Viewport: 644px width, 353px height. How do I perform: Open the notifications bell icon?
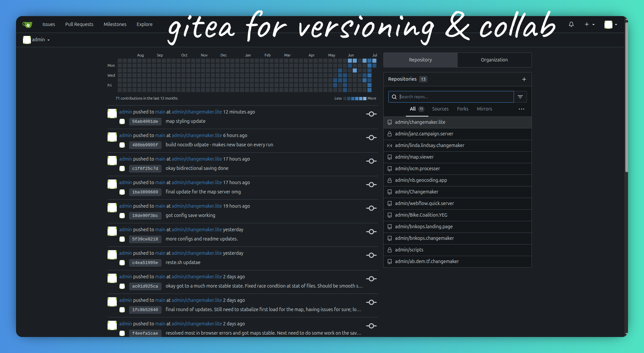coord(571,24)
